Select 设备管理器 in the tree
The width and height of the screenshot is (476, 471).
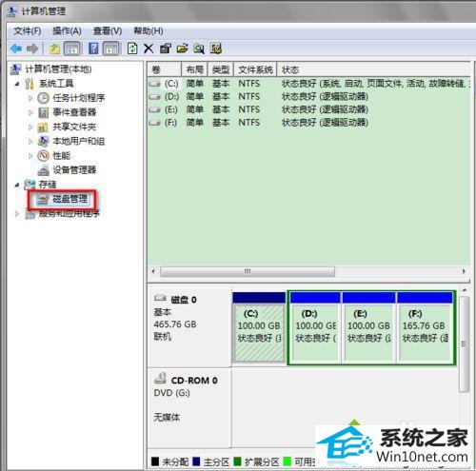74,170
